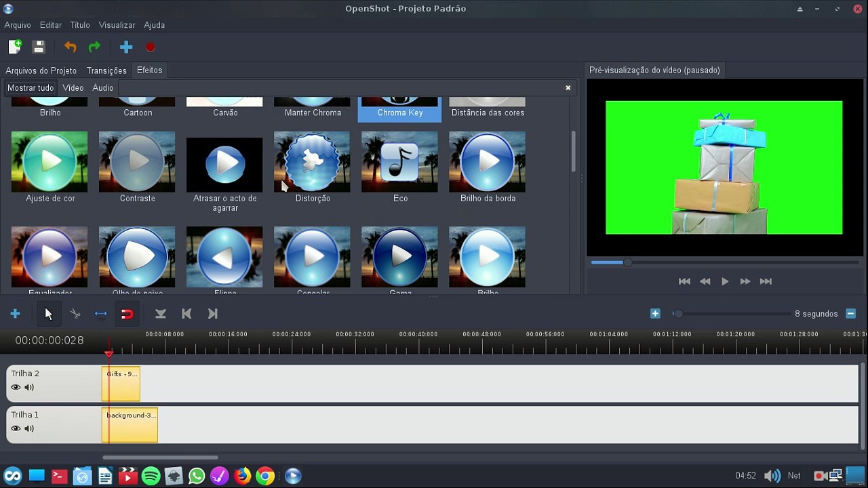The image size is (868, 488).
Task: Launch Google Chrome from the taskbar
Action: click(x=265, y=476)
